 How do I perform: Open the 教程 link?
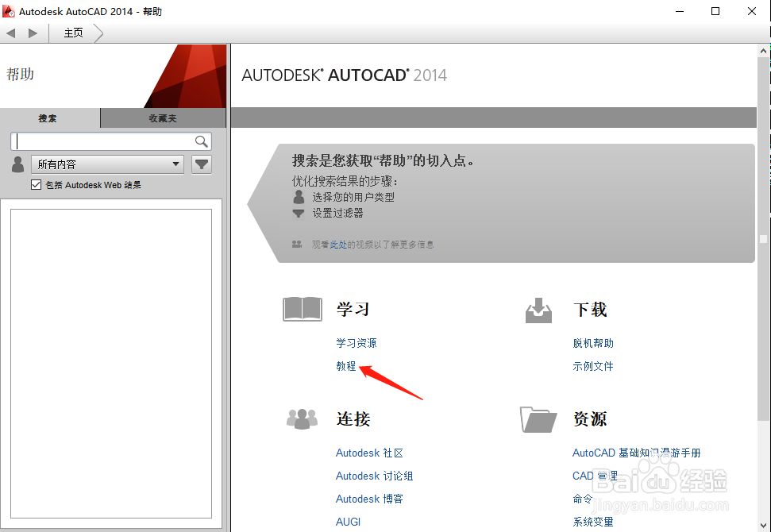(346, 366)
